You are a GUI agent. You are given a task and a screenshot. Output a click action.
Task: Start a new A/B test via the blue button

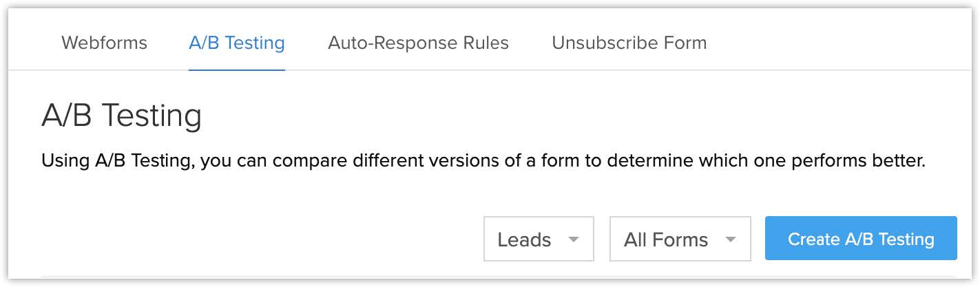[860, 239]
